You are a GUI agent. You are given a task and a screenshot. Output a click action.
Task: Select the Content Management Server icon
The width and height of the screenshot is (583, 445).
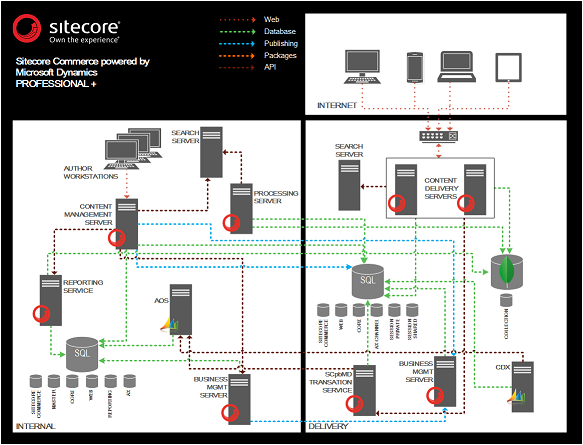(x=126, y=224)
